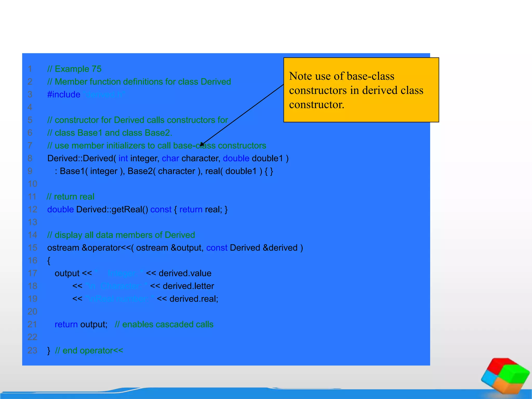This screenshot has height=399, width=532.
Task: Click comment 'constructor for Derived calls constructors for'
Action: coord(138,120)
